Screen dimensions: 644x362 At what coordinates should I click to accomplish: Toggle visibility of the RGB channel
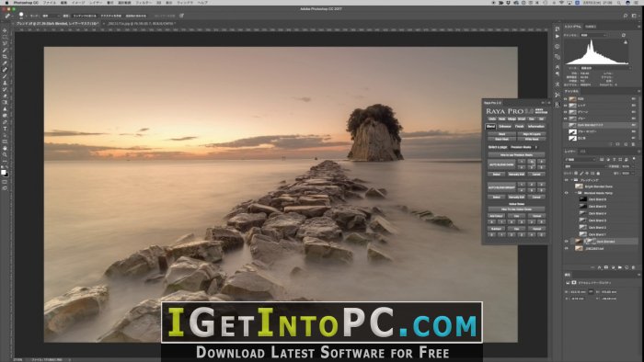click(x=566, y=99)
